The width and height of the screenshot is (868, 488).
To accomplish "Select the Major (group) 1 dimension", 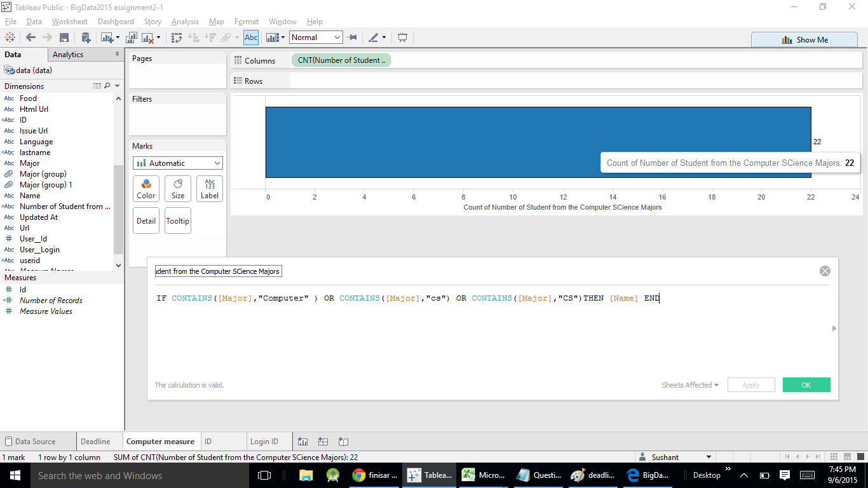I will [x=46, y=185].
